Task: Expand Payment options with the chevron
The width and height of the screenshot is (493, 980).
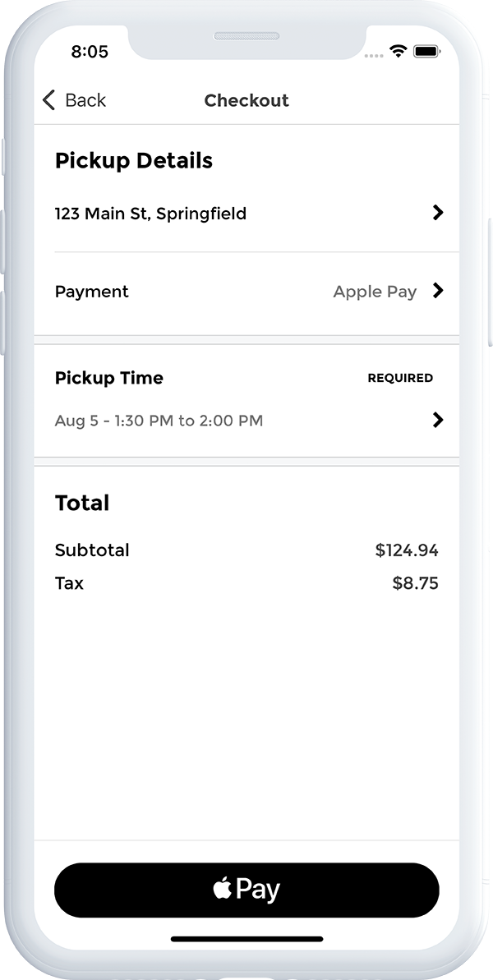Action: tap(438, 291)
